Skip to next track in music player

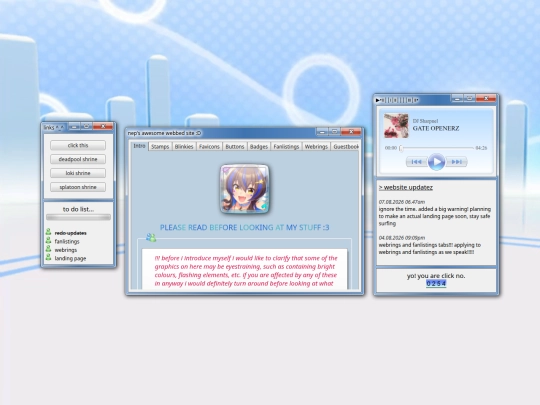[x=456, y=162]
